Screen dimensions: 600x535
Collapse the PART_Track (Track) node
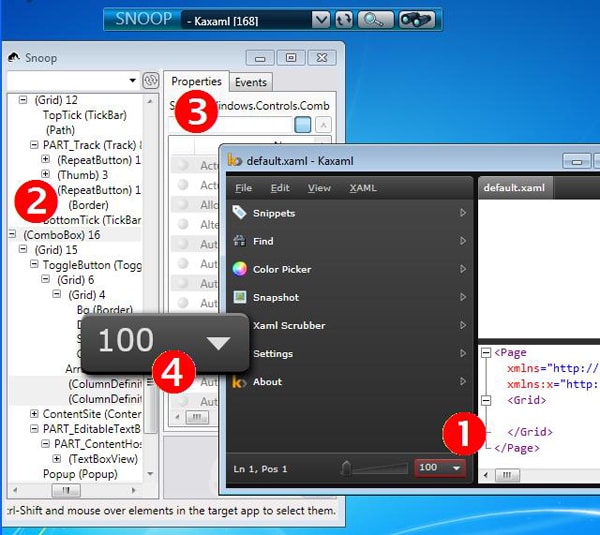pyautogui.click(x=34, y=145)
